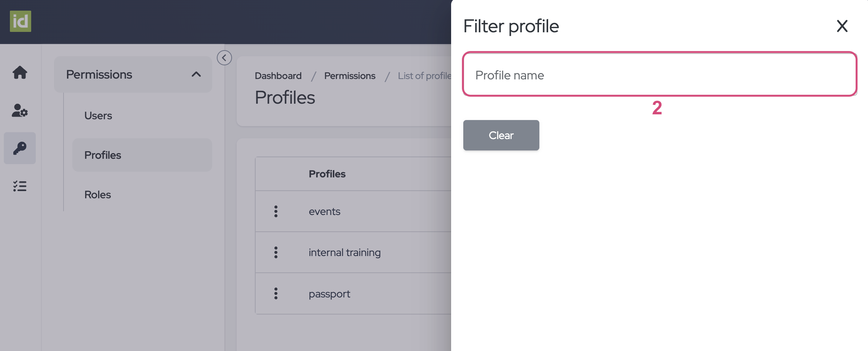Screen dimensions: 868x351
Task: Click the Profiles column header
Action: [x=327, y=174]
